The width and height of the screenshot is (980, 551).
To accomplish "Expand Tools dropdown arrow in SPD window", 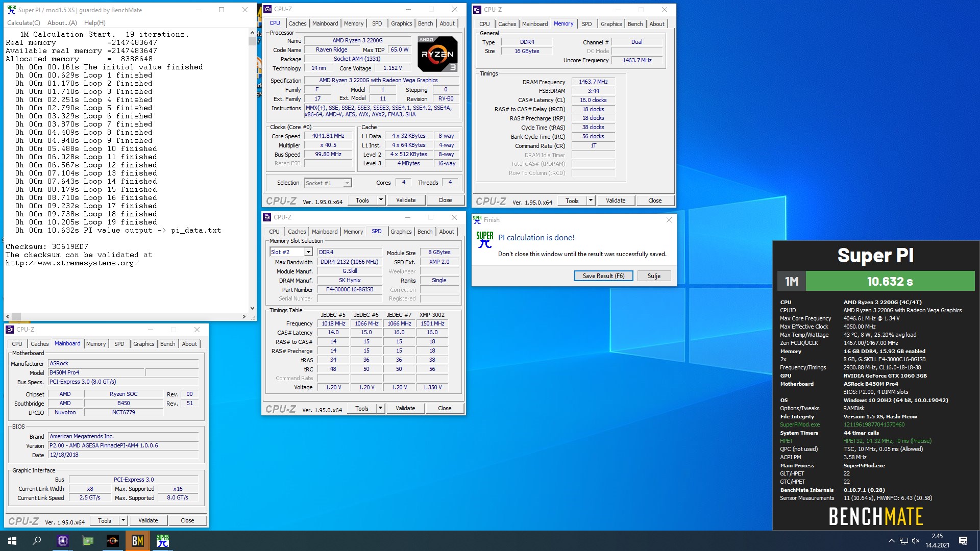I will (x=380, y=408).
